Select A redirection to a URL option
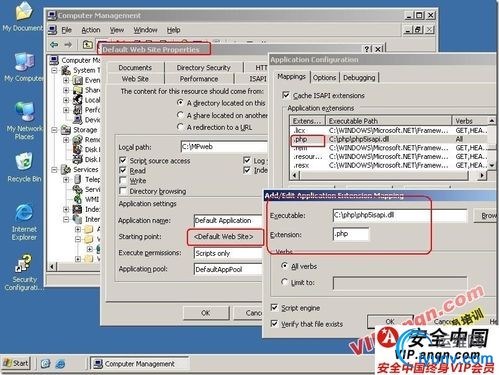This screenshot has width=499, height=375. (x=180, y=127)
